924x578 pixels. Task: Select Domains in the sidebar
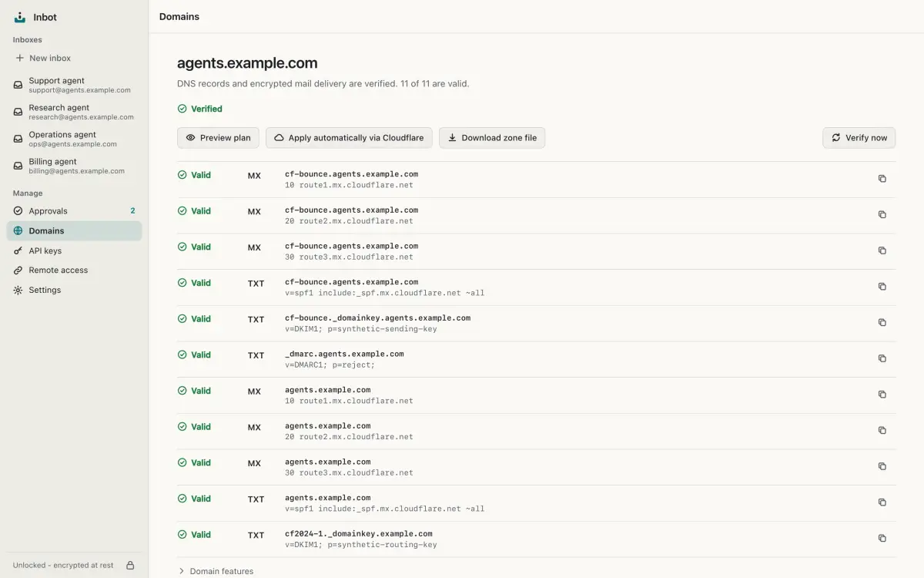(74, 231)
